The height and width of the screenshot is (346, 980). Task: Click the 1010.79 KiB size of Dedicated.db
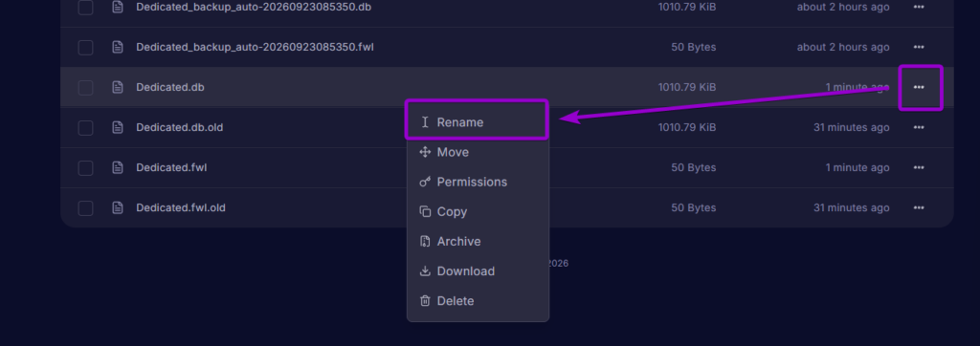coord(687,87)
